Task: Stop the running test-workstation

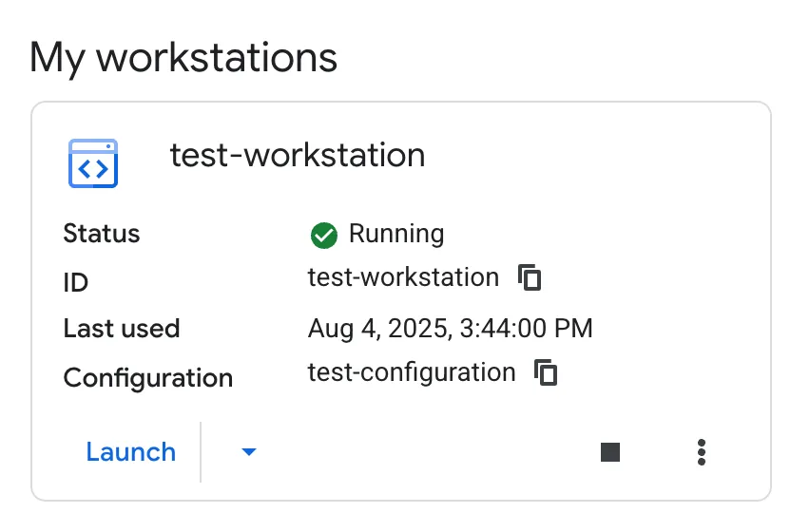Action: click(610, 452)
